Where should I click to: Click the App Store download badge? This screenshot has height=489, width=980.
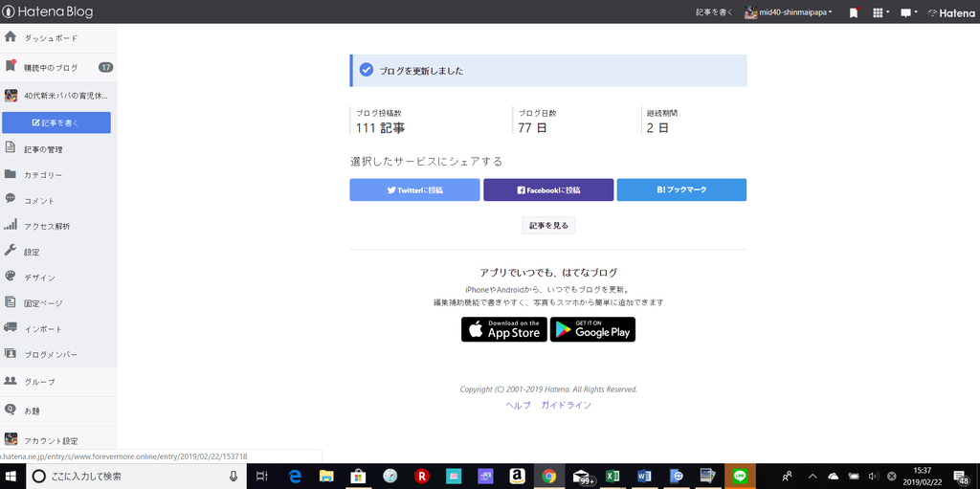(x=503, y=329)
